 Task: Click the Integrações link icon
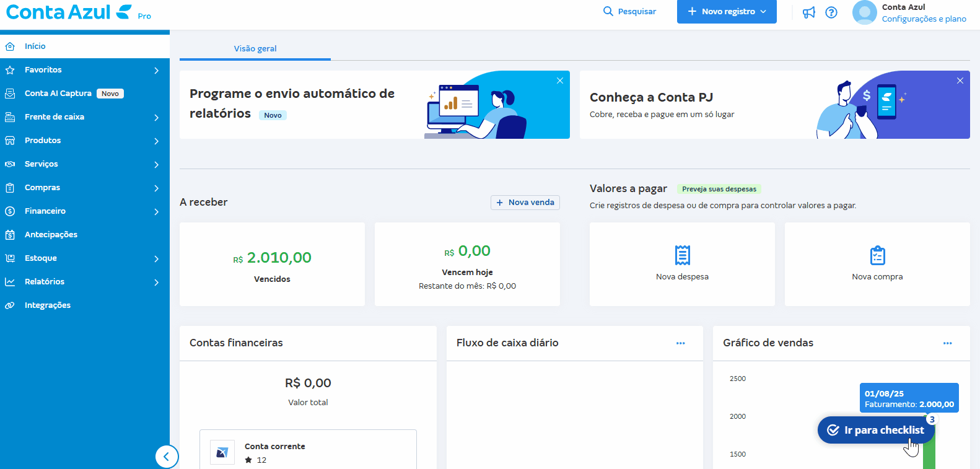(x=10, y=305)
